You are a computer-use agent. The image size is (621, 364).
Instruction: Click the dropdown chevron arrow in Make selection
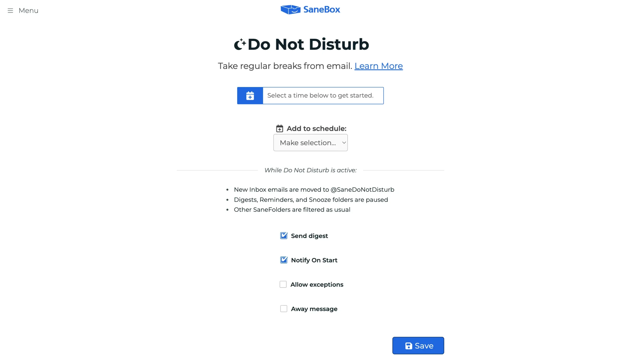tap(344, 143)
